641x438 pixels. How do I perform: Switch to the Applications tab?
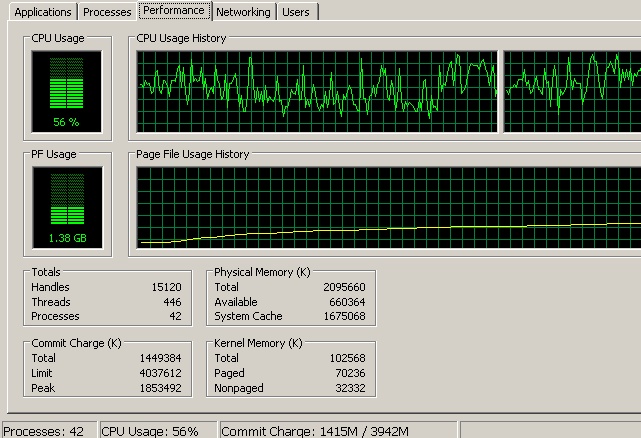coord(43,12)
